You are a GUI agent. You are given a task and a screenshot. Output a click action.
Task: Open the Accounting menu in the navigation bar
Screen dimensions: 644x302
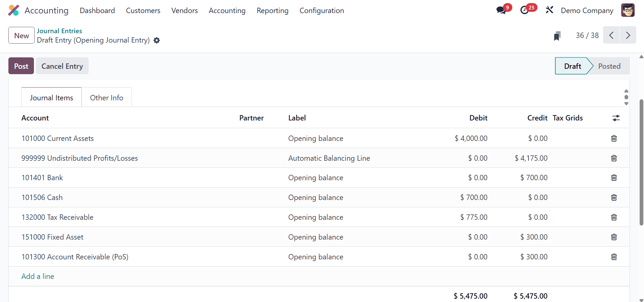click(227, 11)
